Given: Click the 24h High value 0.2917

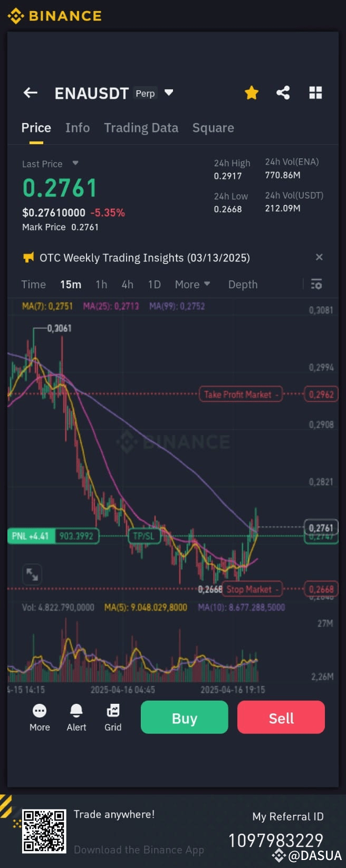Looking at the screenshot, I should click(x=228, y=176).
